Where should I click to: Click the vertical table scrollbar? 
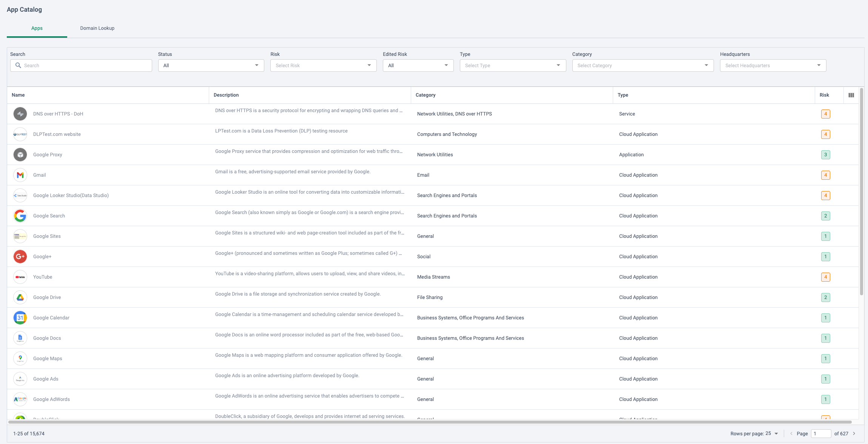point(862,192)
